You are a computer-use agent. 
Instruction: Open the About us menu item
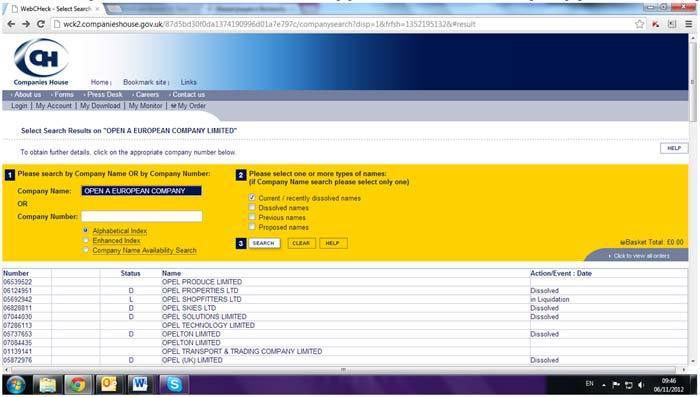click(x=27, y=95)
